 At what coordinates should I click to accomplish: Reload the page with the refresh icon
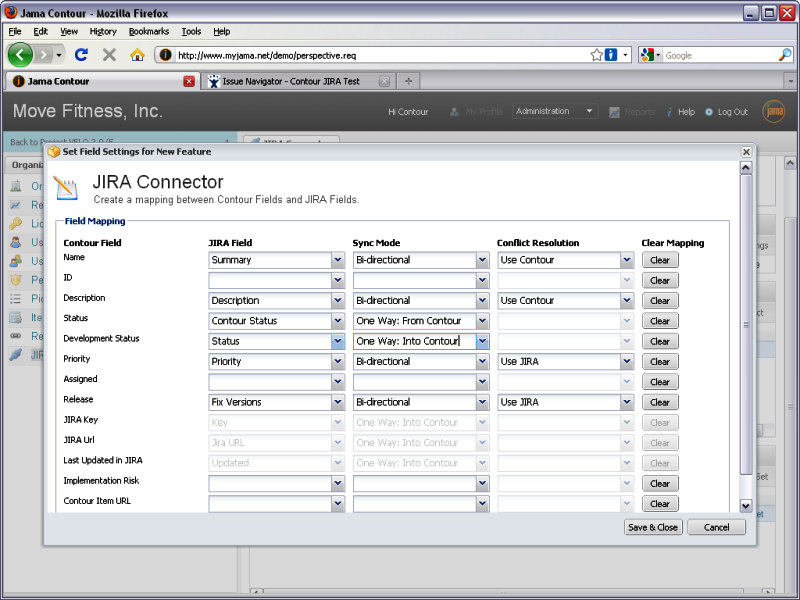(x=81, y=55)
